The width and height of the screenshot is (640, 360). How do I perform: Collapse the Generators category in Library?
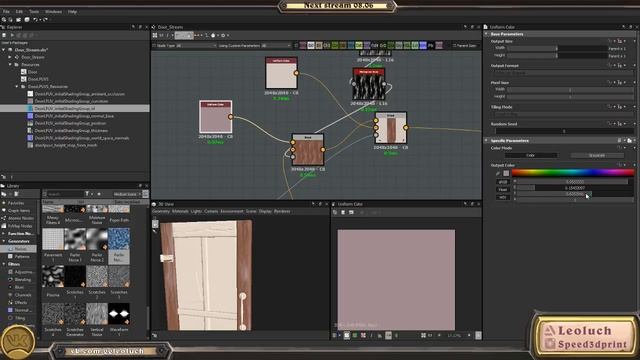pos(4,241)
